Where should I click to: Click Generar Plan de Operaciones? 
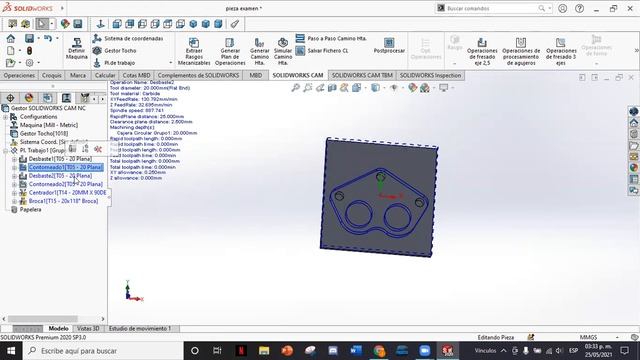(230, 51)
